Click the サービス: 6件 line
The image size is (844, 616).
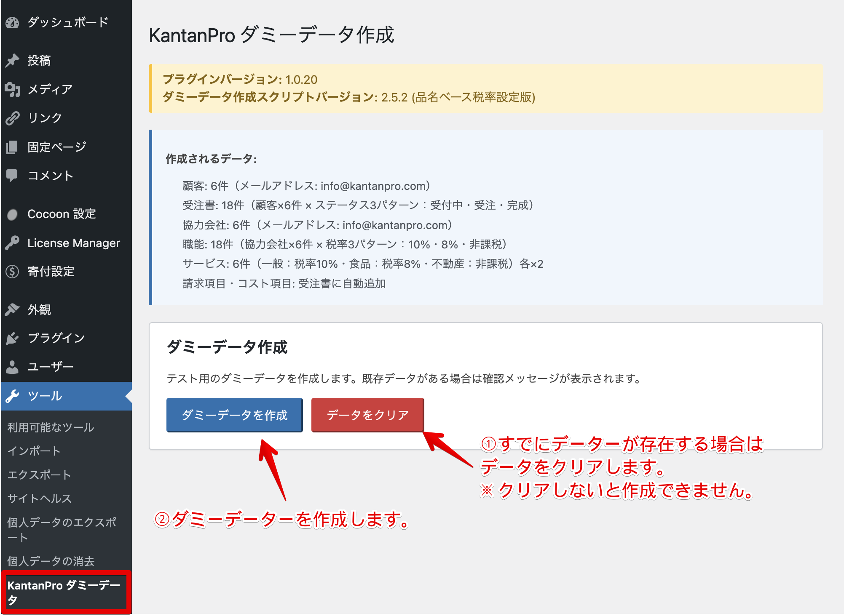pos(363,264)
